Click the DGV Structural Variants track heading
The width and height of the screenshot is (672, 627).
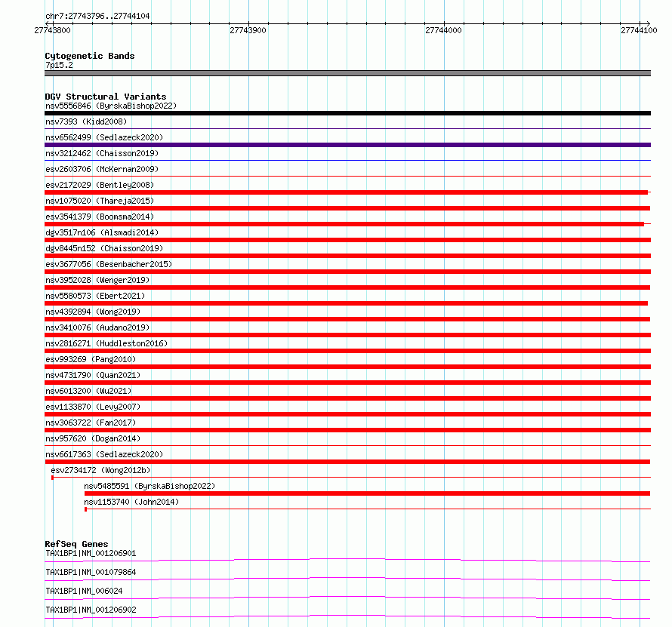coord(106,97)
